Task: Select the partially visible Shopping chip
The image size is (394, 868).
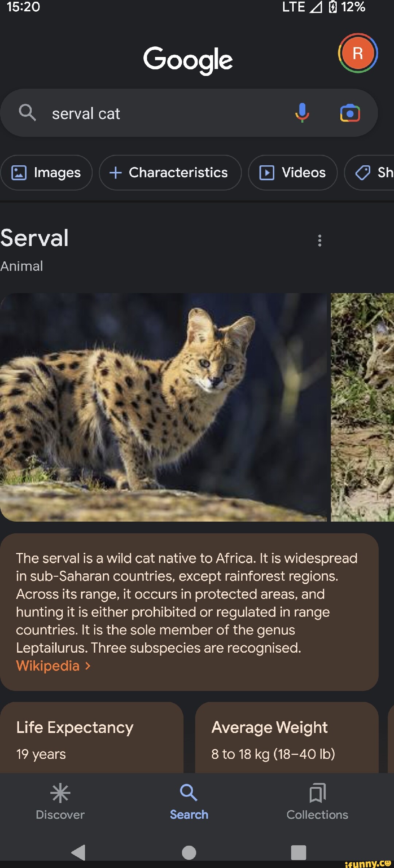Action: click(x=372, y=173)
